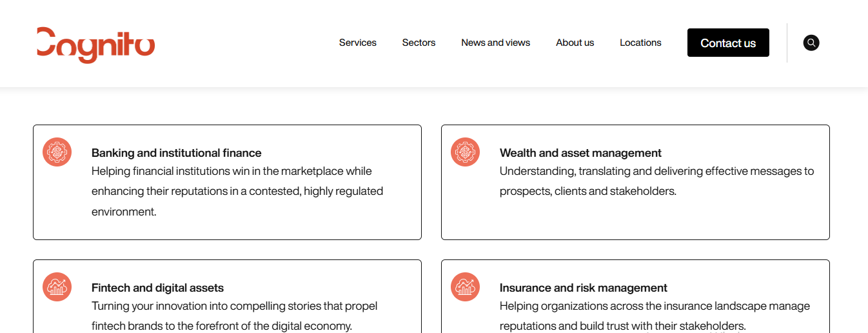Go to News and views
Image resolution: width=868 pixels, height=333 pixels.
coord(495,43)
